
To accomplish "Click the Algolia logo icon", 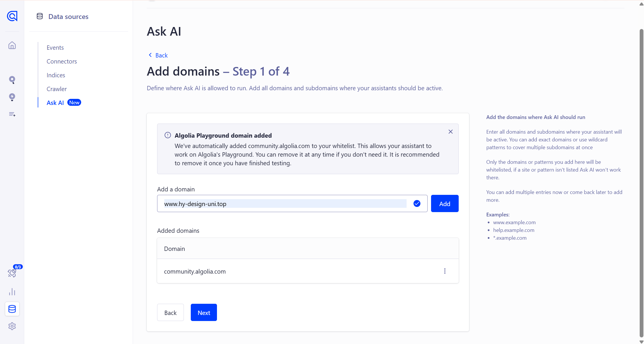I will [12, 16].
